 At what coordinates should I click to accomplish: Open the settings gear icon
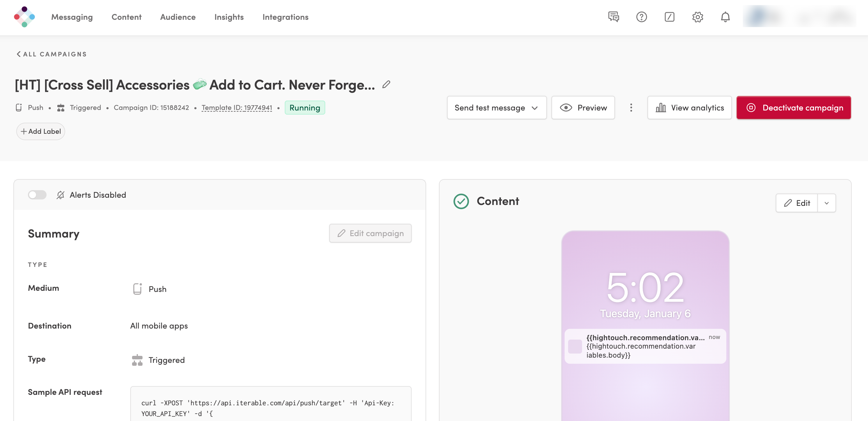click(x=698, y=17)
